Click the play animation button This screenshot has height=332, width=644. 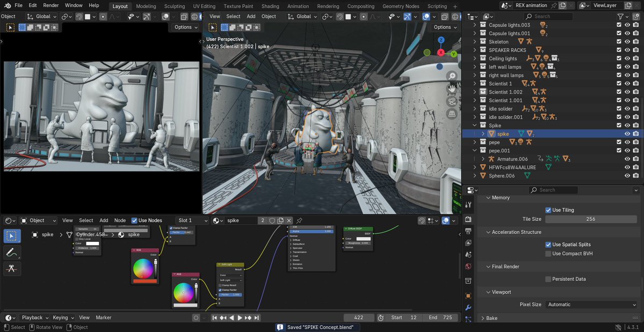click(x=240, y=318)
